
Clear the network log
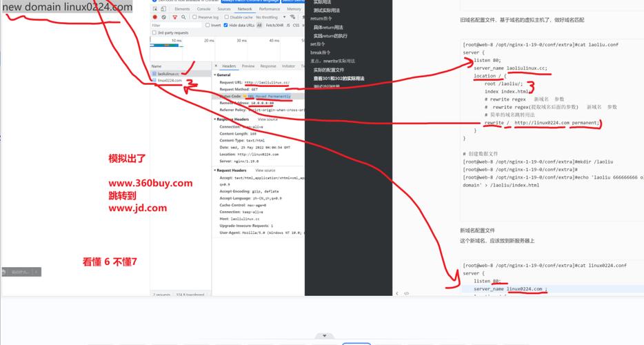click(163, 17)
